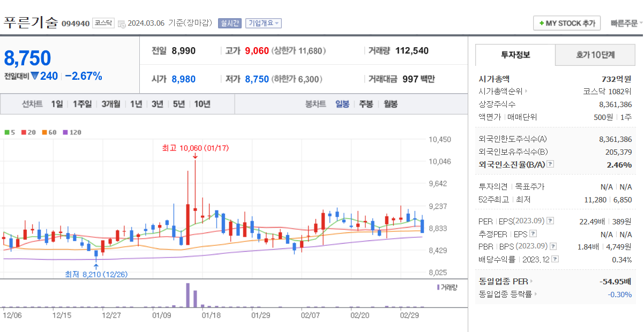This screenshot has height=332, width=644.
Task: Select the 10년 line chart period
Action: (203, 104)
